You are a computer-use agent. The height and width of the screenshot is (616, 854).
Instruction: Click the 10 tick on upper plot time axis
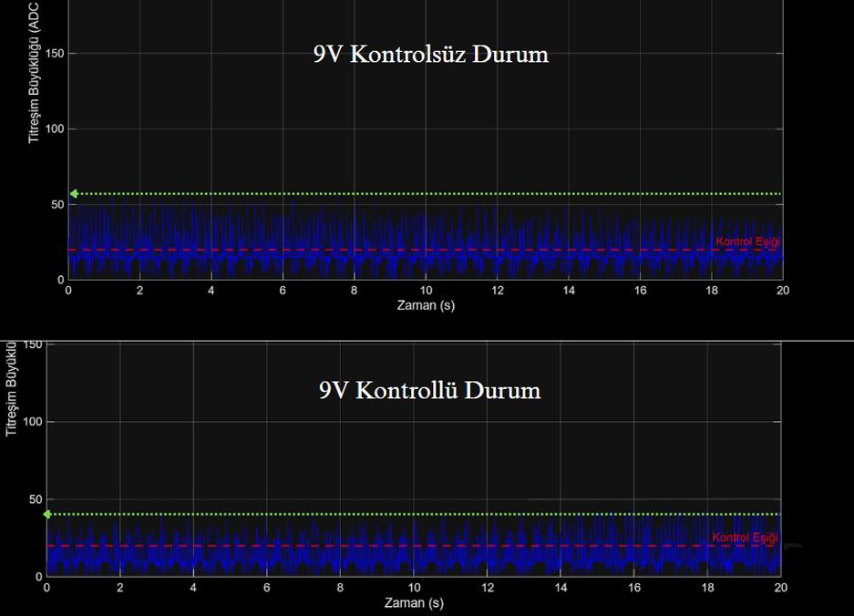426,291
